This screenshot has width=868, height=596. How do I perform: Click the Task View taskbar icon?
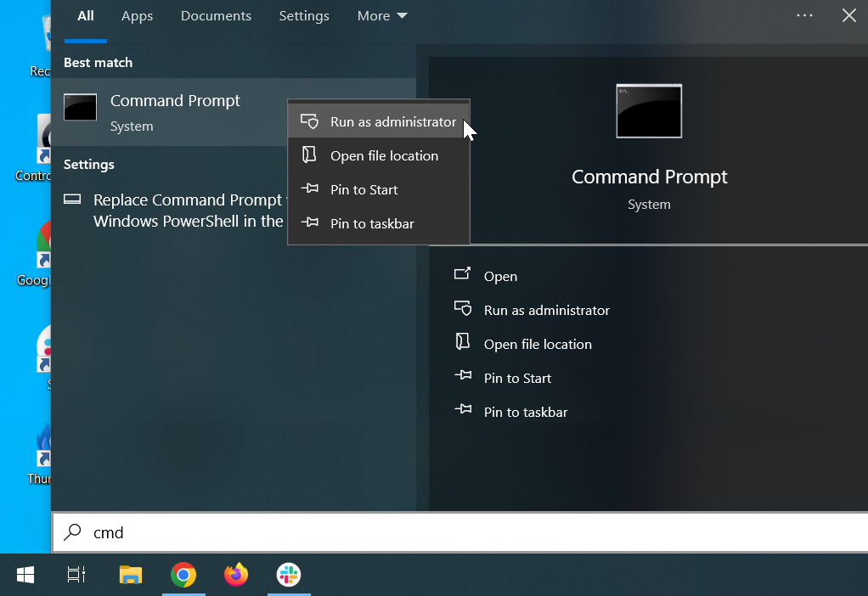(76, 575)
